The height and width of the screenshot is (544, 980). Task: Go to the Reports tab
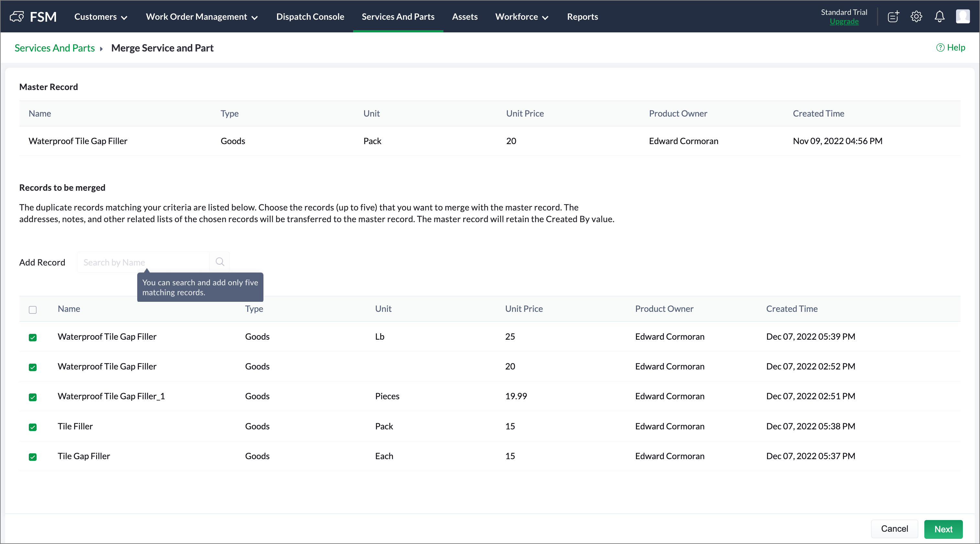(582, 17)
